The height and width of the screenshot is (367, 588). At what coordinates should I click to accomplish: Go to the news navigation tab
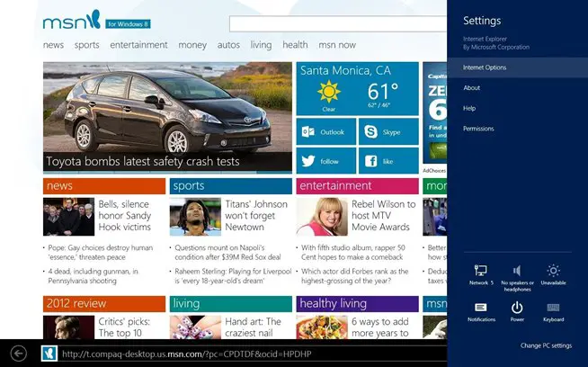coord(53,45)
